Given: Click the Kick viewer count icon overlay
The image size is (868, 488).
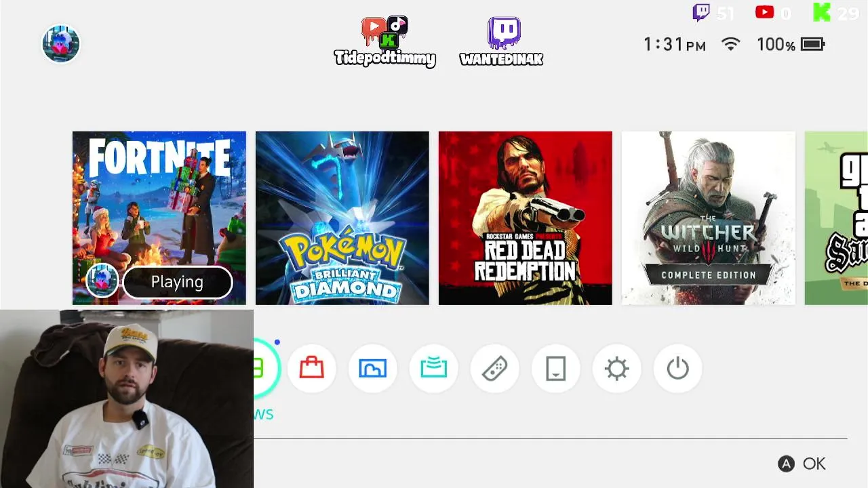Looking at the screenshot, I should tap(822, 12).
